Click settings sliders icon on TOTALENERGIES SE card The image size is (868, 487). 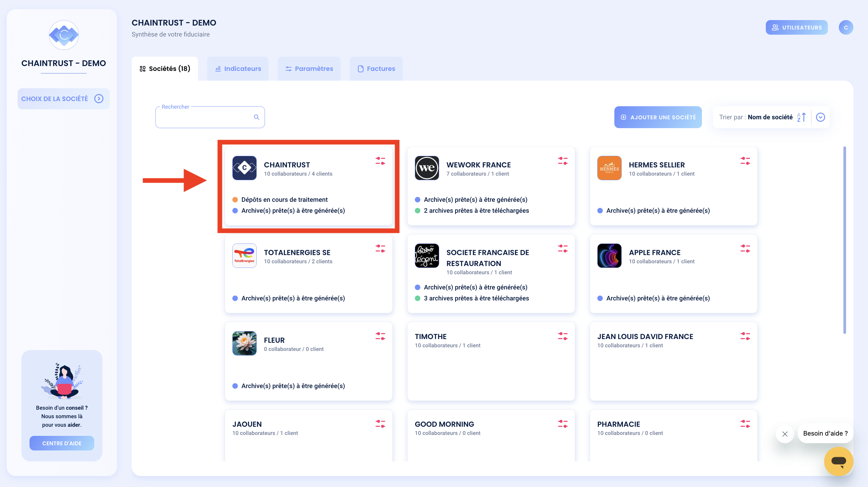tap(380, 249)
